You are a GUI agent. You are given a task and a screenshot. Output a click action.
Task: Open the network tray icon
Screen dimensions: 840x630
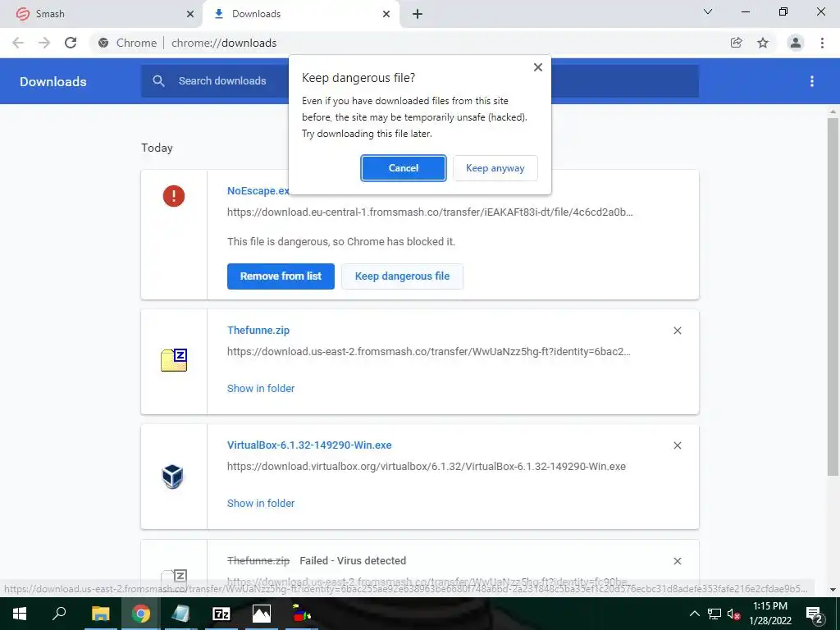[714, 614]
